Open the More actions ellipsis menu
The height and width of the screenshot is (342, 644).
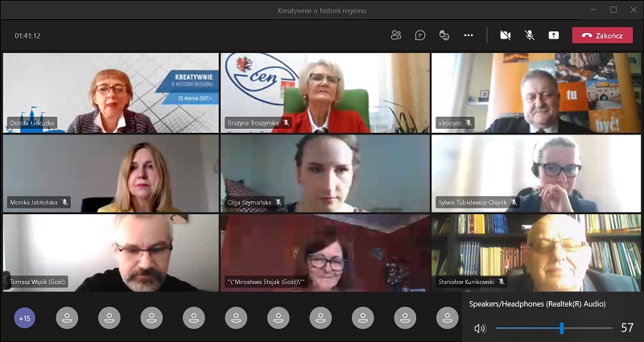pyautogui.click(x=469, y=35)
